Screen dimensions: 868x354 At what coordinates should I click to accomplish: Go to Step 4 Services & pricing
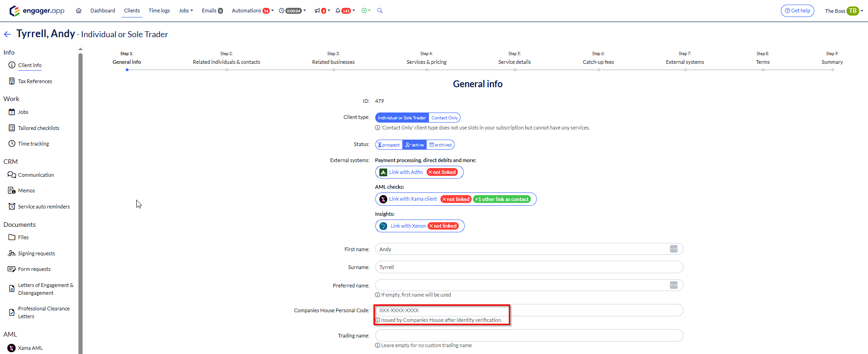click(426, 62)
